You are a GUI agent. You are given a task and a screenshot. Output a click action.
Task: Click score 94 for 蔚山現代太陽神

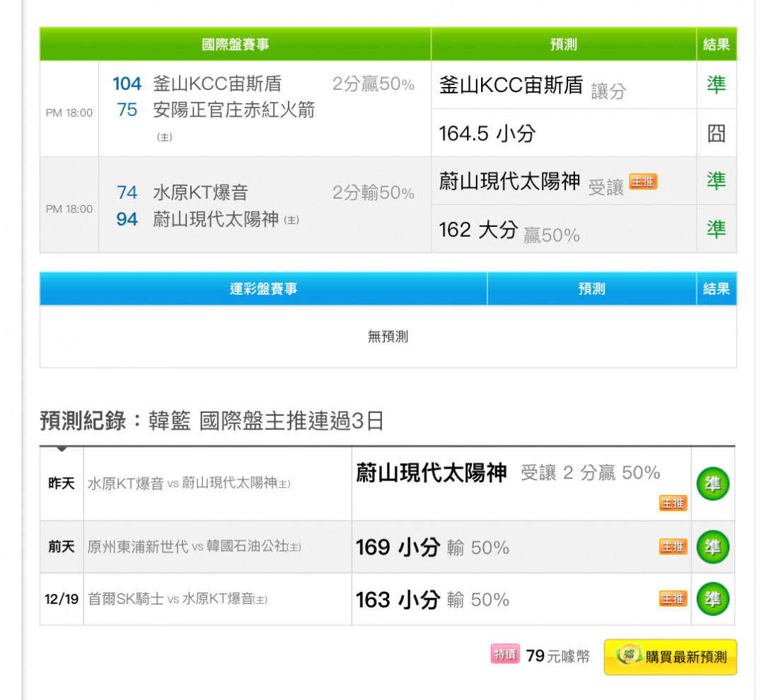[127, 219]
